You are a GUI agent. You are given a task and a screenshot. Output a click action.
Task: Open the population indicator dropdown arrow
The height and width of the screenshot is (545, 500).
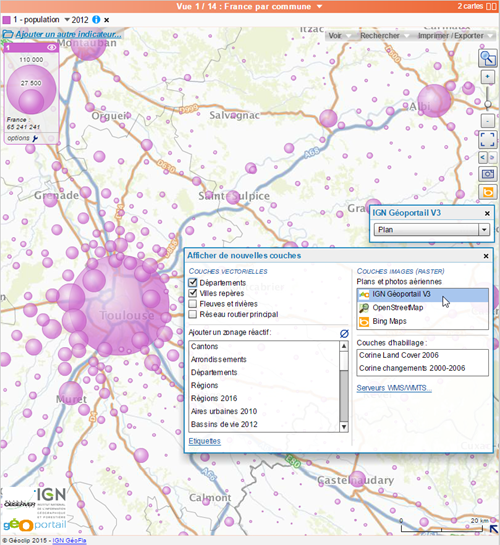pyautogui.click(x=67, y=20)
